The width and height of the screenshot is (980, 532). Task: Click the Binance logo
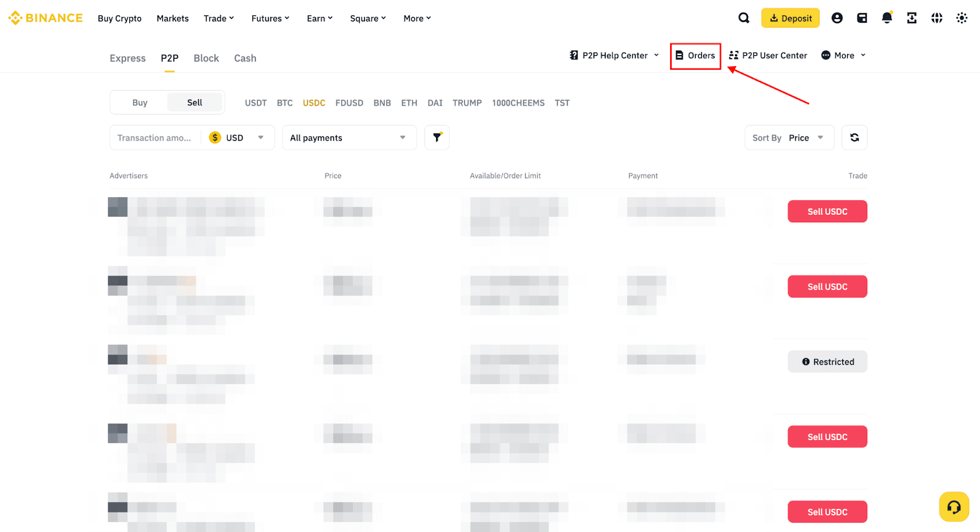(x=45, y=18)
